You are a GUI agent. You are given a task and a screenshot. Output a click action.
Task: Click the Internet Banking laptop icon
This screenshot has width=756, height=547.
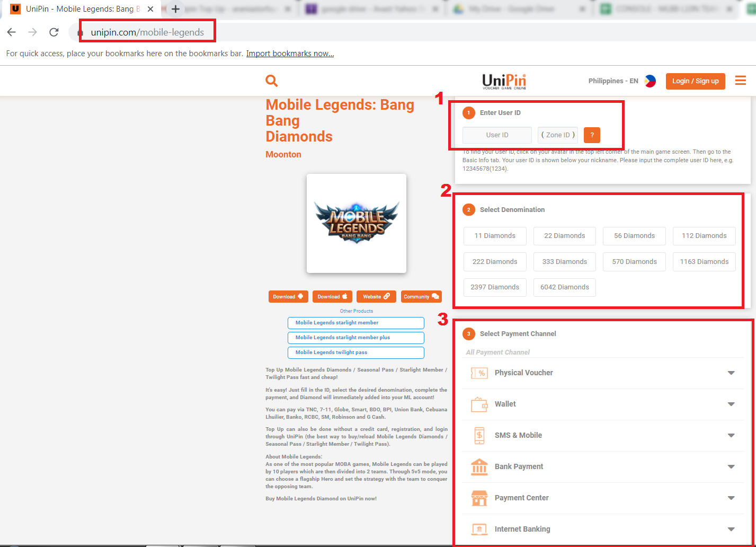[x=479, y=529]
